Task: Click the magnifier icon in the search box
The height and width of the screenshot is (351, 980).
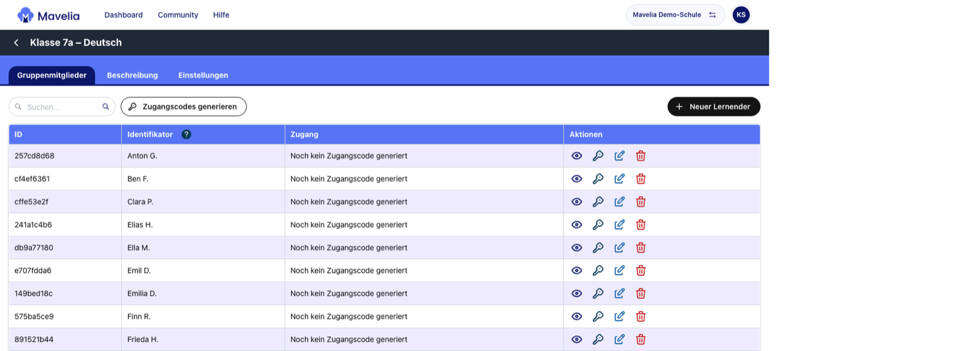Action: click(x=105, y=107)
